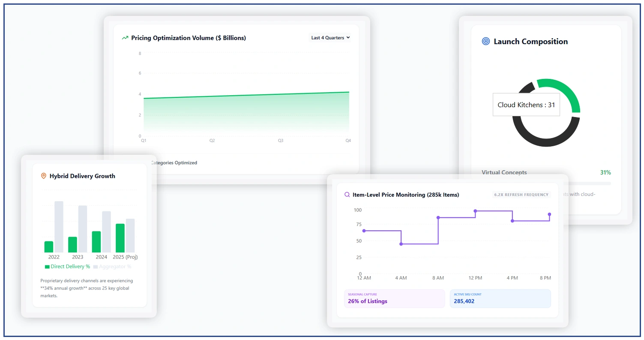Screen dimensions: 644x340
Task: Click the Cloud Kitchens : 31 tooltip
Action: pos(526,105)
